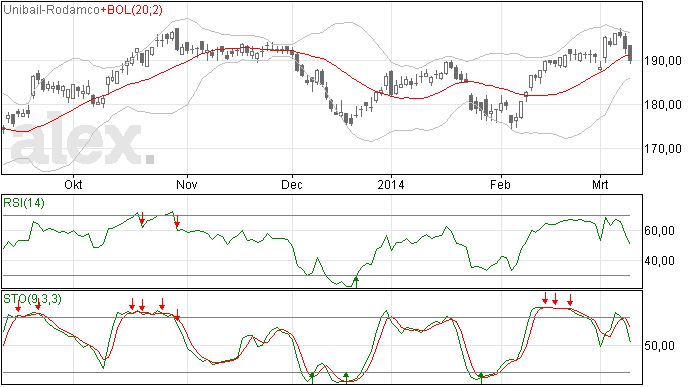The image size is (690, 387).
Task: Select the Nov month label
Action: pyautogui.click(x=187, y=184)
